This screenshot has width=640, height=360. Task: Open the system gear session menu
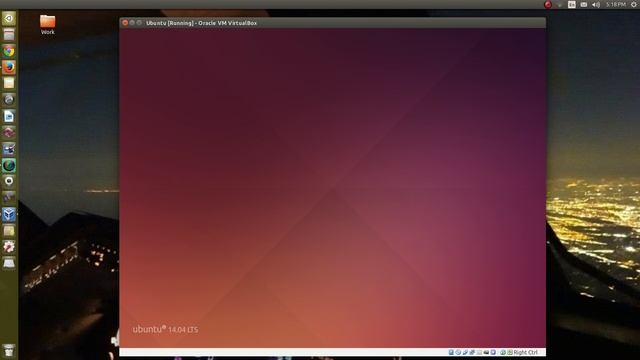(634, 4)
